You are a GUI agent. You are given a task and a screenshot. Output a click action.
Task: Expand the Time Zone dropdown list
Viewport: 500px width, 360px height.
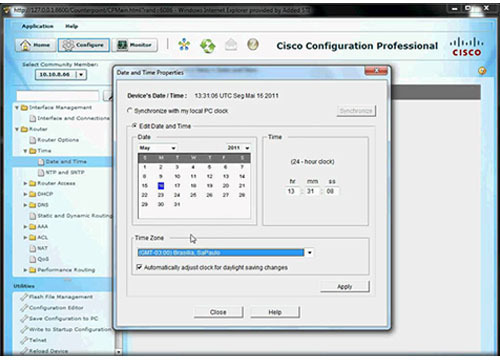click(x=310, y=253)
